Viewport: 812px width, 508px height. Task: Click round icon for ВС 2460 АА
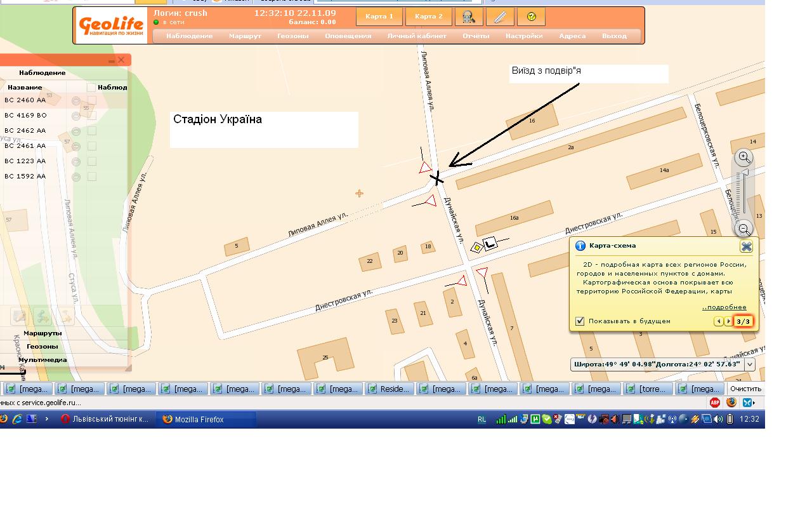76,100
